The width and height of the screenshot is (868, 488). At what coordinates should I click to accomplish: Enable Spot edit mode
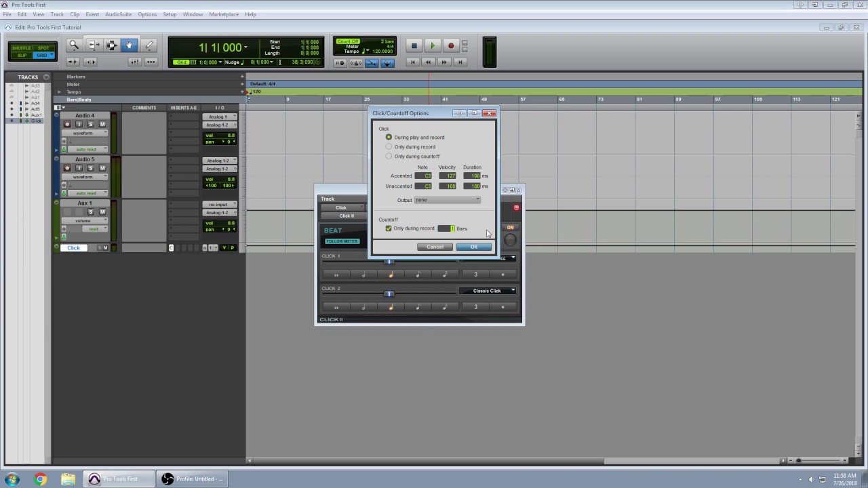[43, 48]
